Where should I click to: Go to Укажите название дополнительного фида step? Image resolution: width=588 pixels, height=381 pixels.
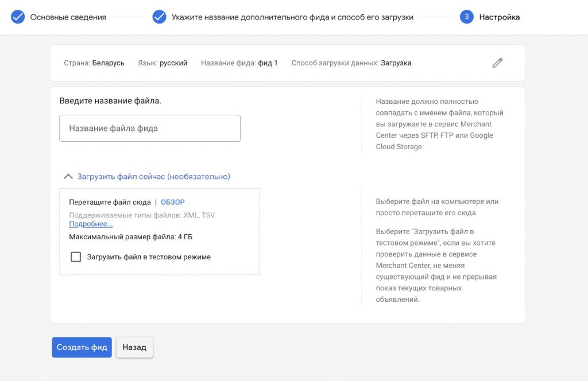point(292,17)
